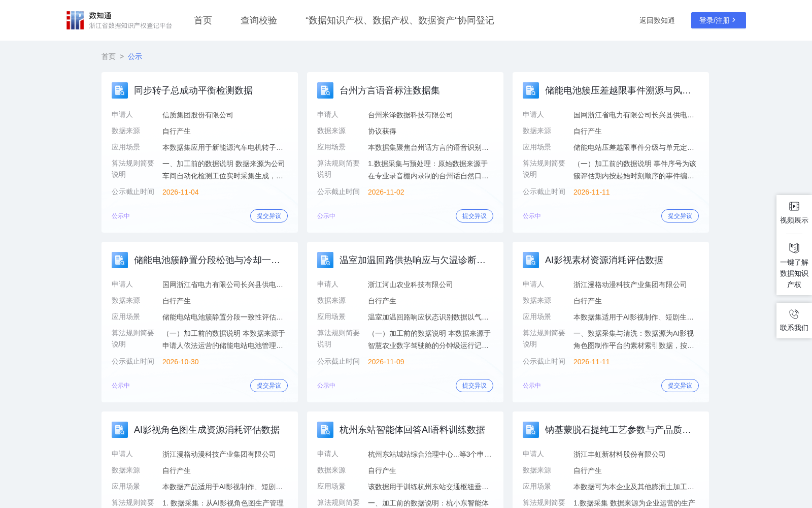Submit objection for 同步转子总成动平衡检测数据
This screenshot has height=508, width=812.
[269, 216]
